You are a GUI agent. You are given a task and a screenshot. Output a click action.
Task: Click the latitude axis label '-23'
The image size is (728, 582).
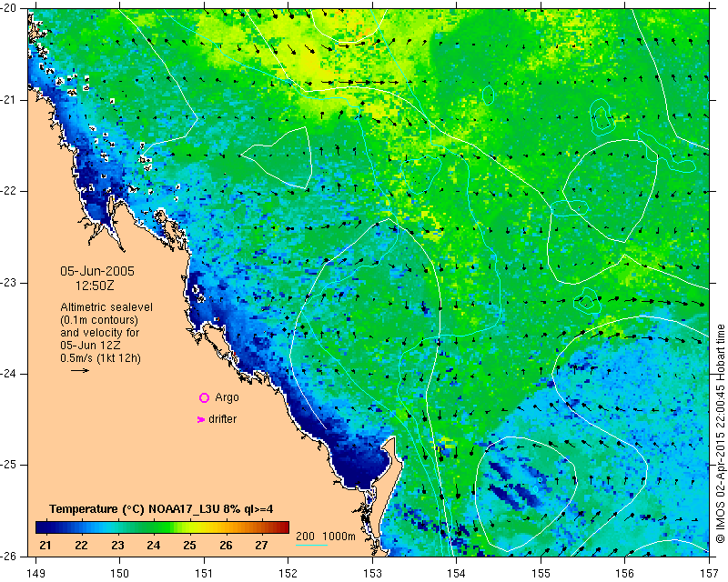[x=9, y=283]
